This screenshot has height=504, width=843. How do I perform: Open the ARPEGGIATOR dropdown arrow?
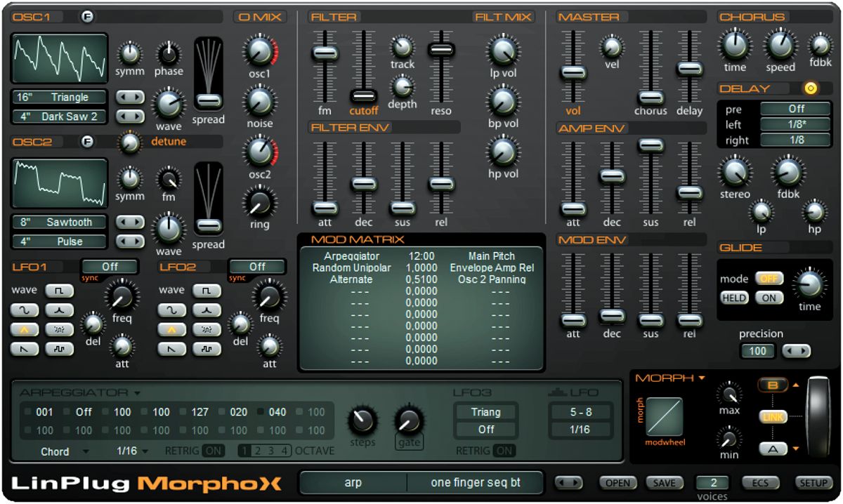tap(137, 393)
